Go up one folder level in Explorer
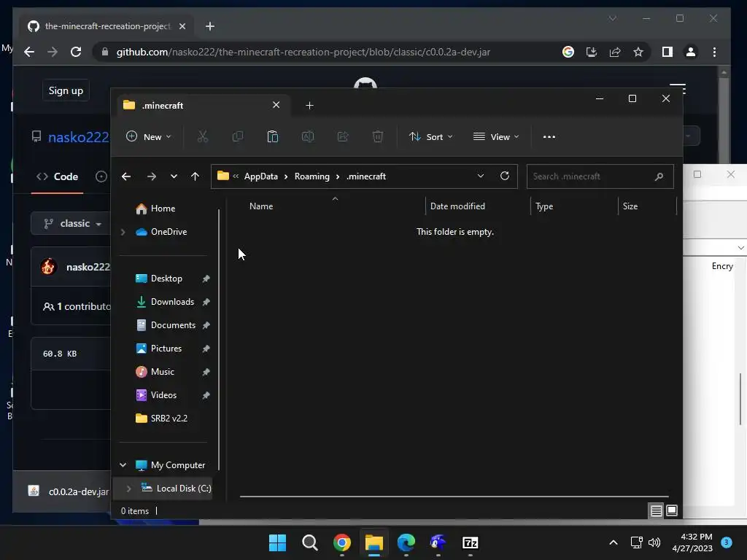This screenshot has height=560, width=747. point(195,176)
